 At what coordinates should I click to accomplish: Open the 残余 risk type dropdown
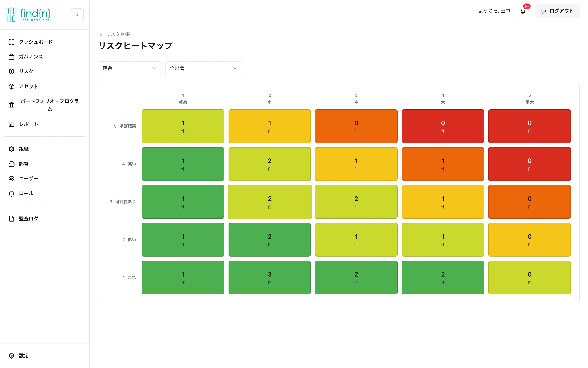tap(129, 68)
